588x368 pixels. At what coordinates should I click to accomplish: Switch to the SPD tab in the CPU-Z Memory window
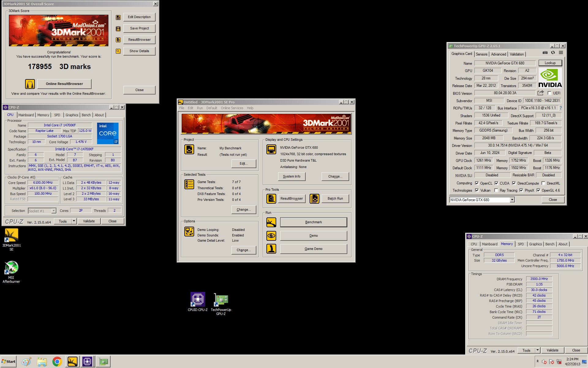pyautogui.click(x=521, y=244)
